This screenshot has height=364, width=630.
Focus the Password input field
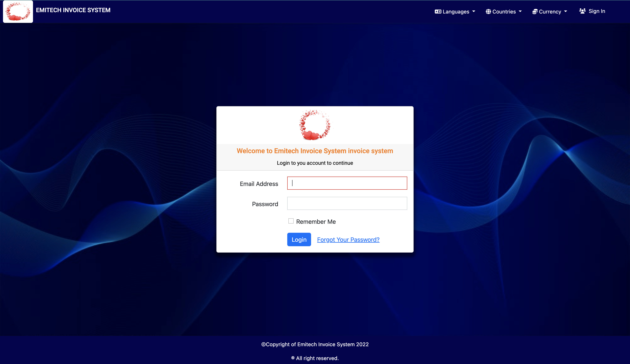(347, 203)
